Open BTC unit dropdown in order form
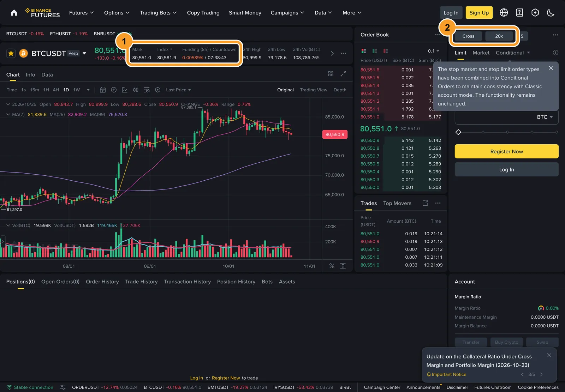 [545, 117]
